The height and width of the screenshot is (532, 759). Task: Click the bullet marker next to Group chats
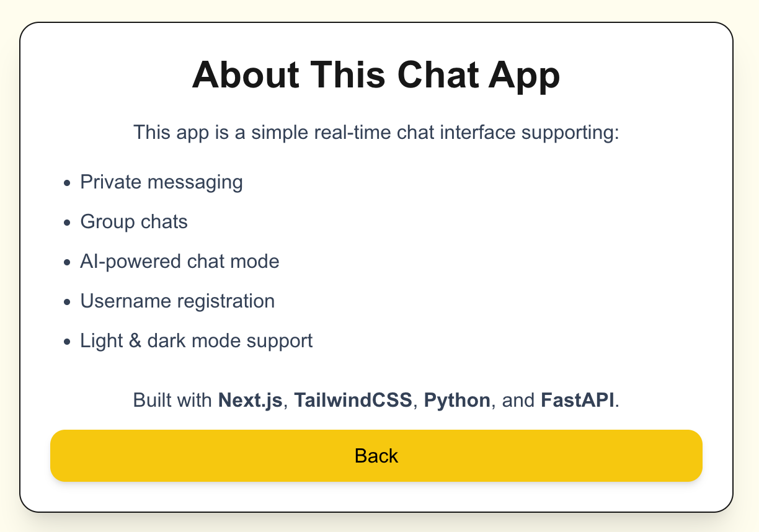[x=66, y=221]
